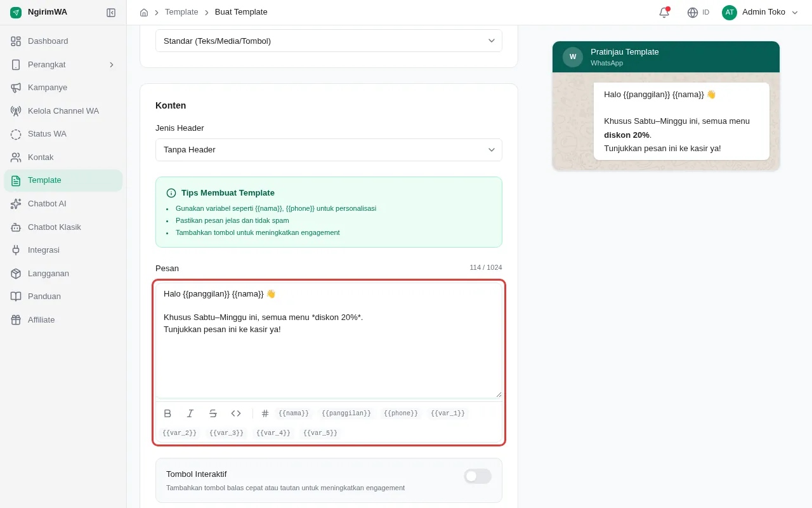Go to home via breadcrumb house icon
This screenshot has height=508, width=812.
point(144,12)
